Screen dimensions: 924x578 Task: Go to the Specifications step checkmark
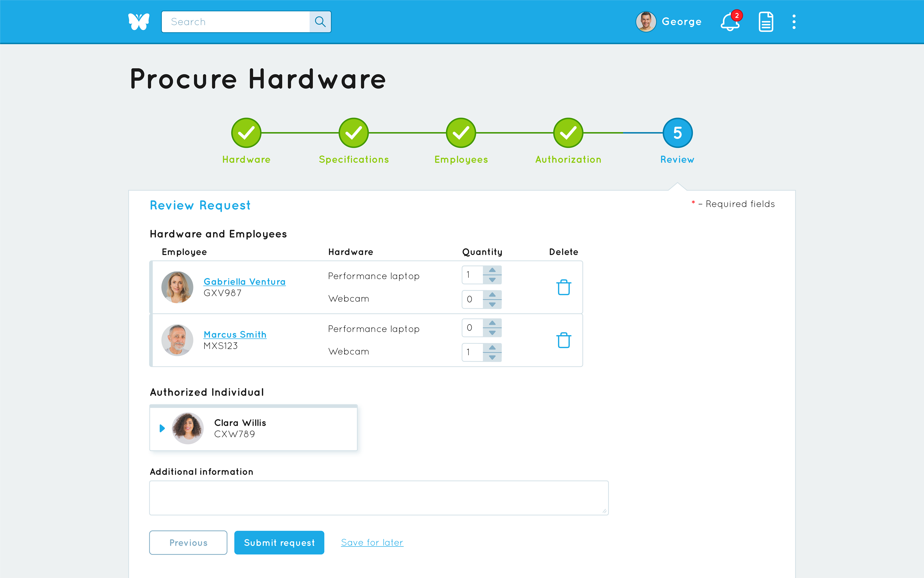[353, 133]
